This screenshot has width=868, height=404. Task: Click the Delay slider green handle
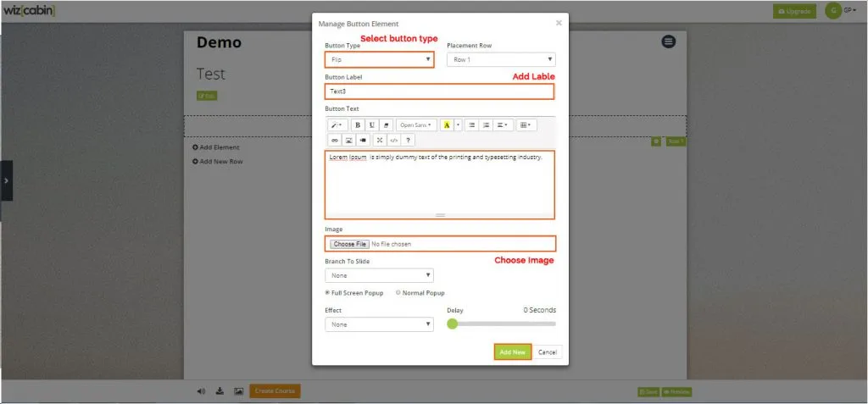pos(453,324)
